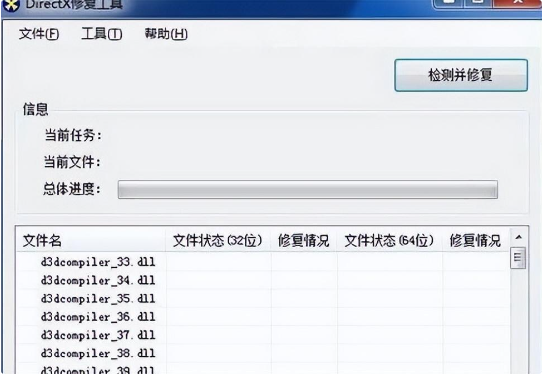
Task: Open the 帮助(H) menu
Action: (x=166, y=34)
